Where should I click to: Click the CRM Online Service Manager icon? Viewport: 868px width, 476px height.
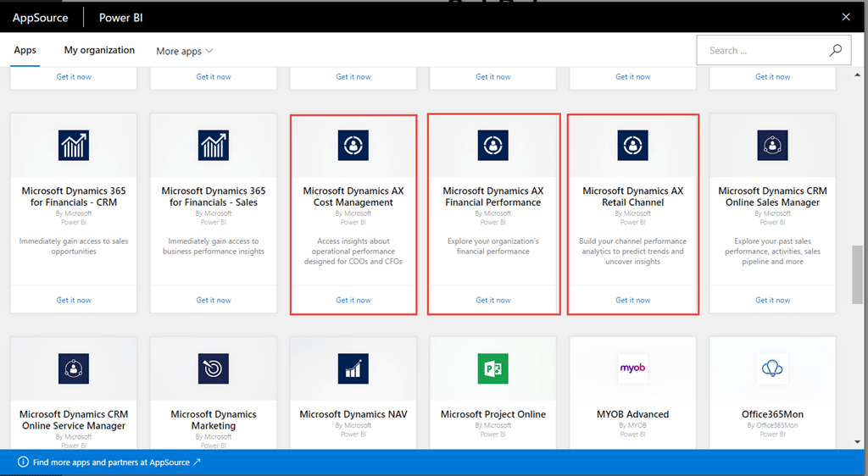74,368
